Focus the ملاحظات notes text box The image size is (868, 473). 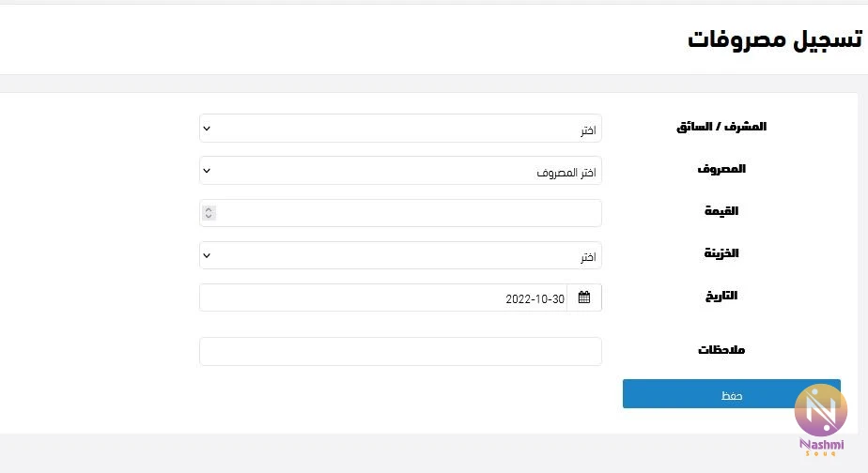point(400,351)
